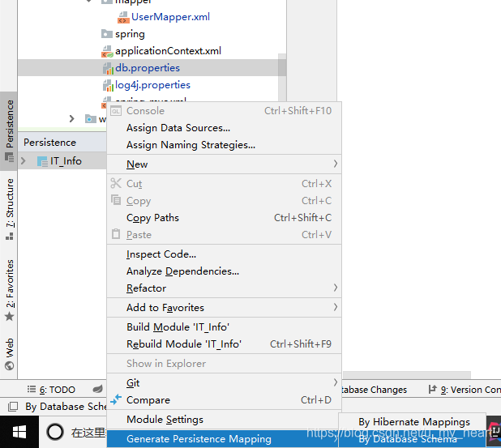Screen dimensions: 501x448
Task: Open Module Settings entry
Action: pyautogui.click(x=224, y=420)
